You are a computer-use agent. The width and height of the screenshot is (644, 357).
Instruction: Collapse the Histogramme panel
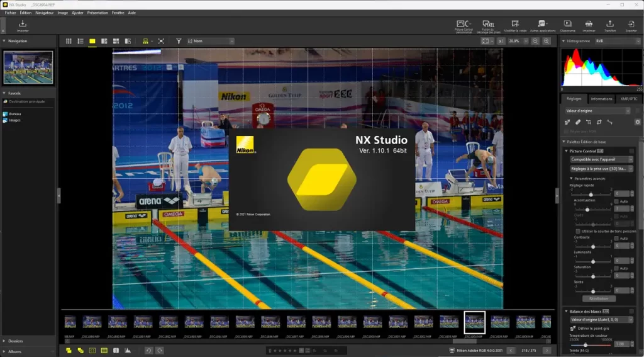563,41
